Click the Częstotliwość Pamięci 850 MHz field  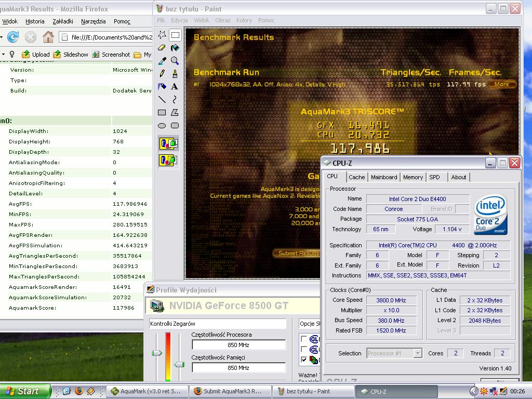point(238,368)
